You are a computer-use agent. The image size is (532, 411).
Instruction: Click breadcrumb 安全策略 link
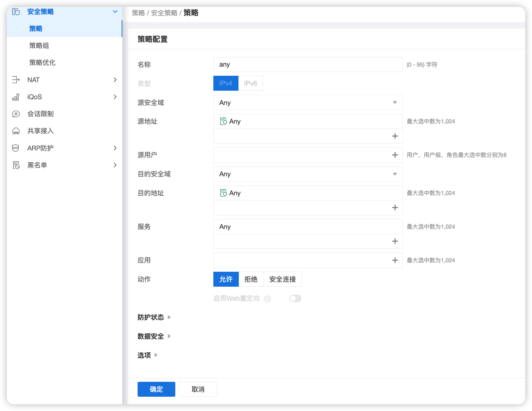click(164, 13)
